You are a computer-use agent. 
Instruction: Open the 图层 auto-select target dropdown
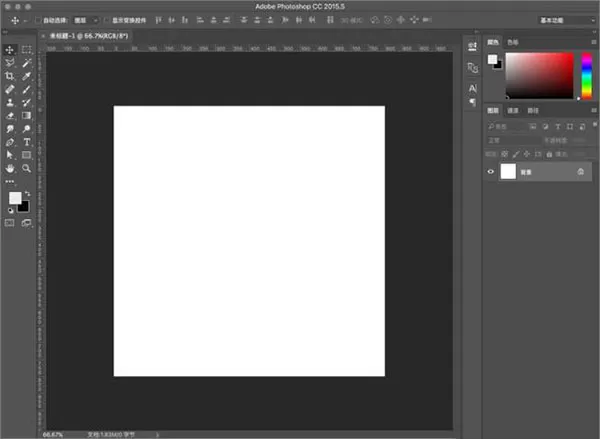86,20
